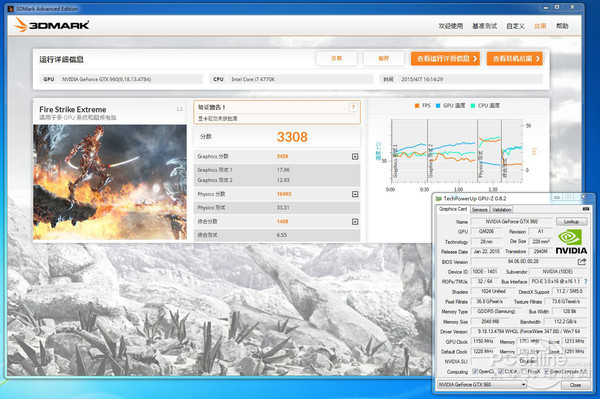Viewport: 600px width, 399px height.
Task: Open the 基准测试 menu tab
Action: pos(484,26)
